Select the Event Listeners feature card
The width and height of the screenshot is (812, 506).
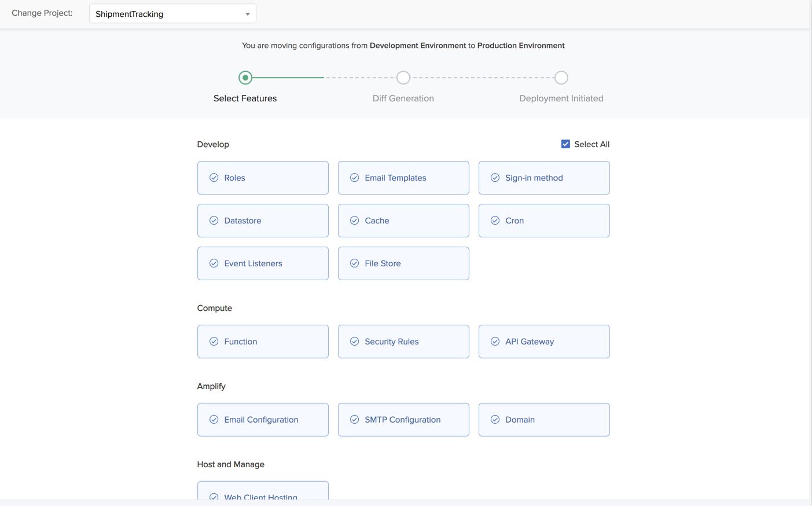click(263, 263)
